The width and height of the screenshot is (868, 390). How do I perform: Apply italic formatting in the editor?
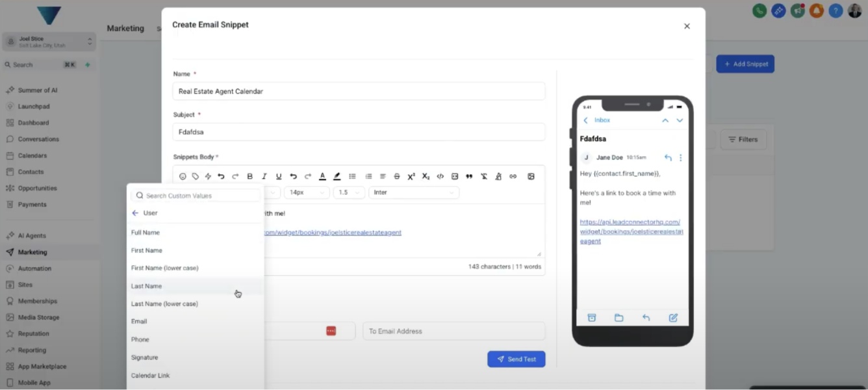(x=264, y=176)
